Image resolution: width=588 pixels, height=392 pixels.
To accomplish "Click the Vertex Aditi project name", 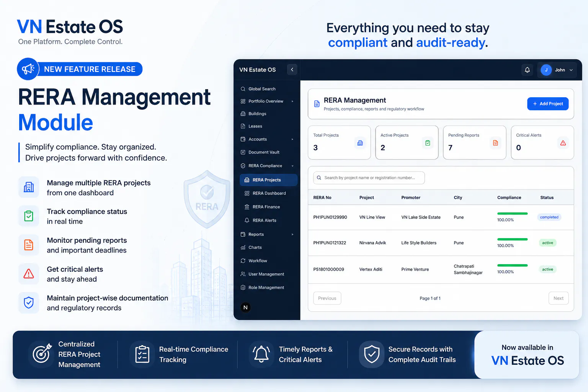I will pyautogui.click(x=371, y=269).
